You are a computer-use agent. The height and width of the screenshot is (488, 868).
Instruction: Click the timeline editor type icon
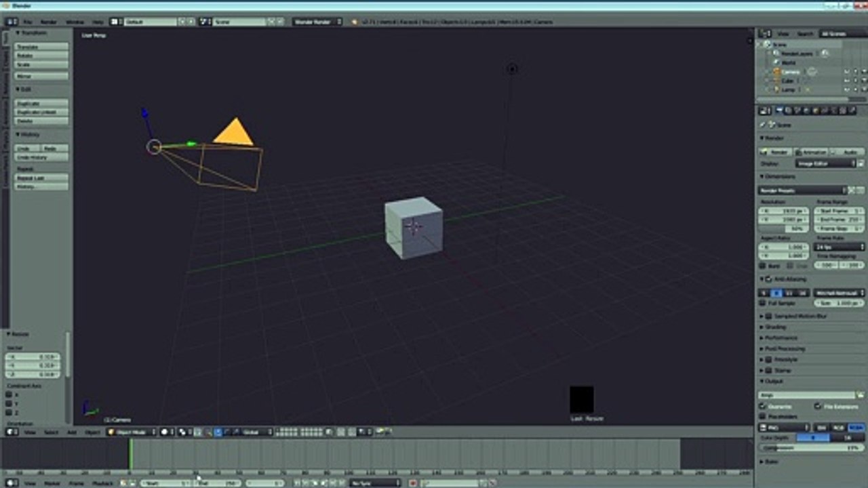pyautogui.click(x=12, y=483)
